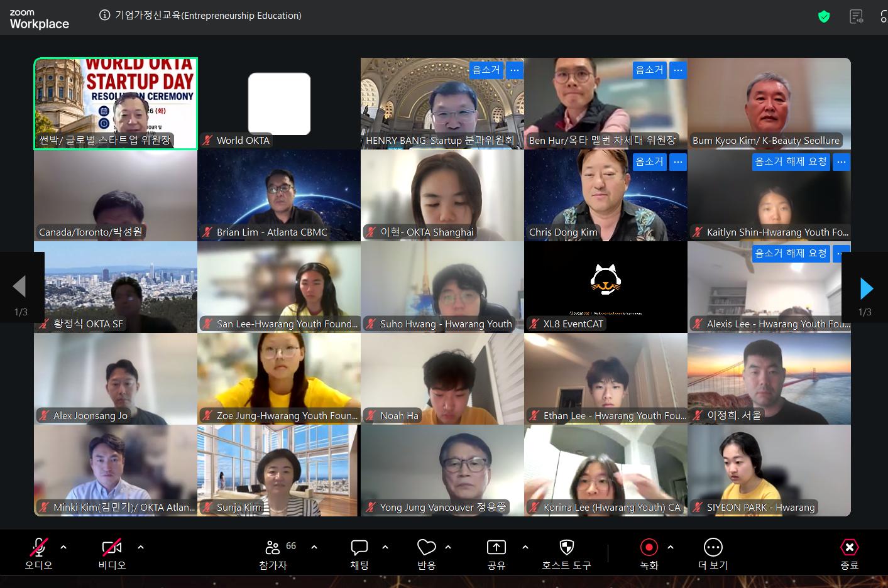The height and width of the screenshot is (588, 888).
Task: Click the 녹화 recording button
Action: pyautogui.click(x=649, y=553)
